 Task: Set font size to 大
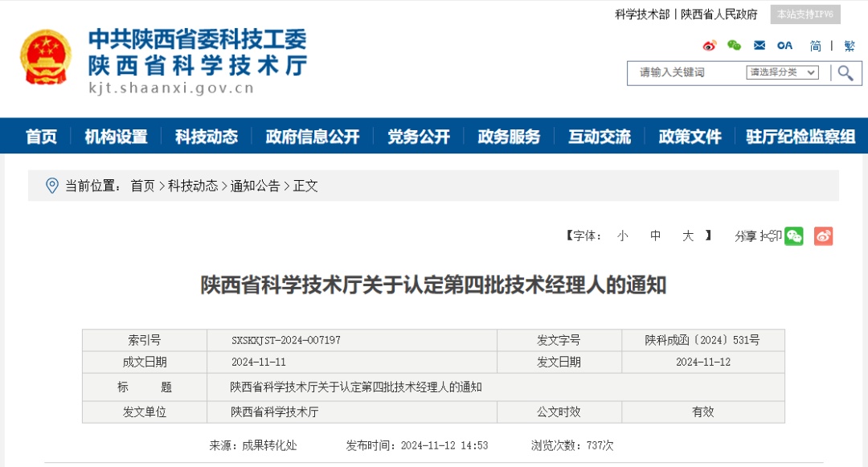pyautogui.click(x=688, y=236)
